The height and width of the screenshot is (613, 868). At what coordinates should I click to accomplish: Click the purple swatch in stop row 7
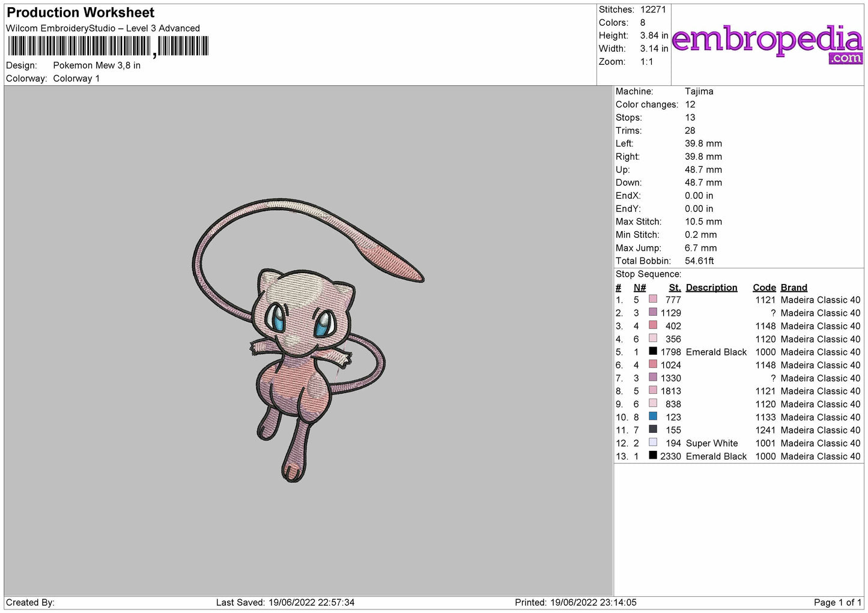click(653, 378)
